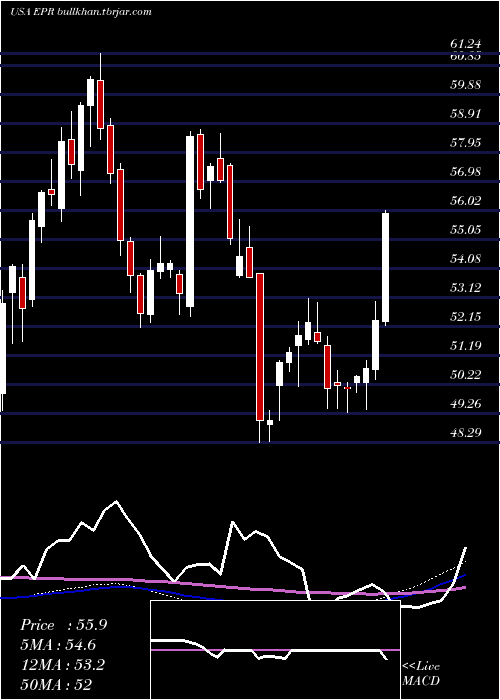Click the 59.88 price axis label
The image size is (500, 700).
coord(466,85)
